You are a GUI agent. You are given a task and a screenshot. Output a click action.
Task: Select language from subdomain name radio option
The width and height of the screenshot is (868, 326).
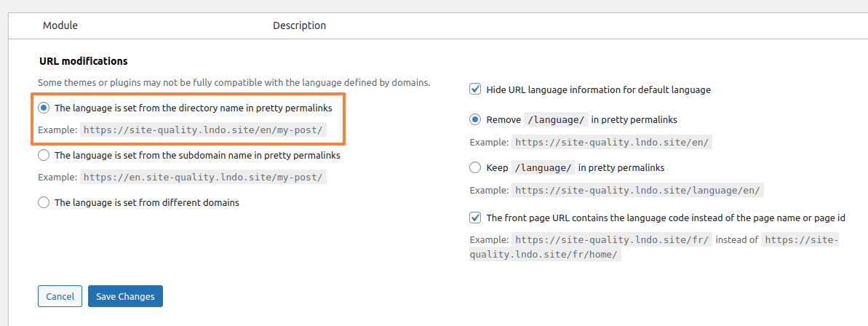[44, 156]
